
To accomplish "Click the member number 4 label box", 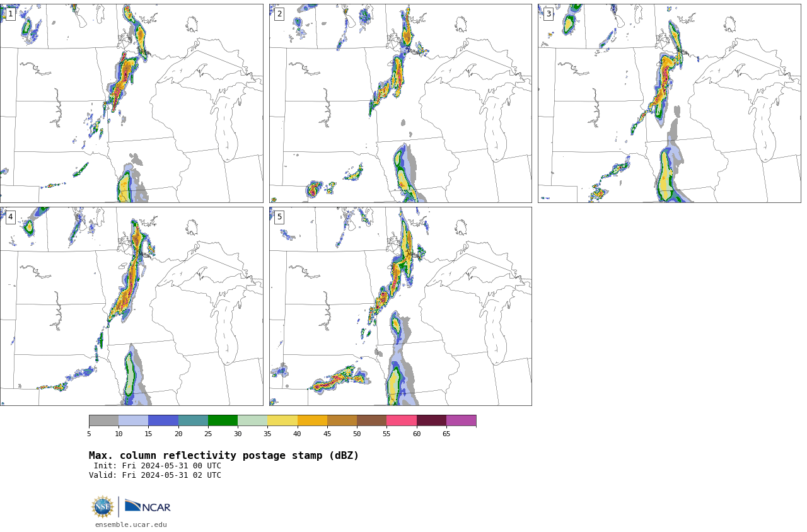I will click(x=10, y=217).
